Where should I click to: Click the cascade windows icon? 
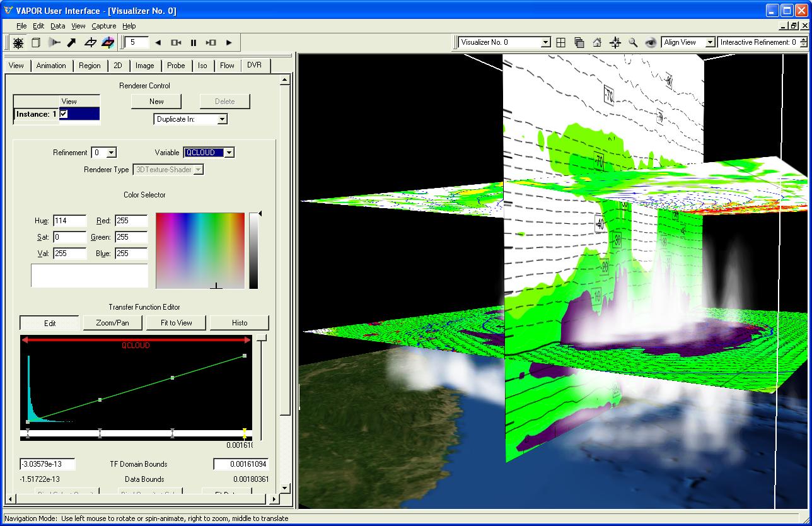(579, 42)
